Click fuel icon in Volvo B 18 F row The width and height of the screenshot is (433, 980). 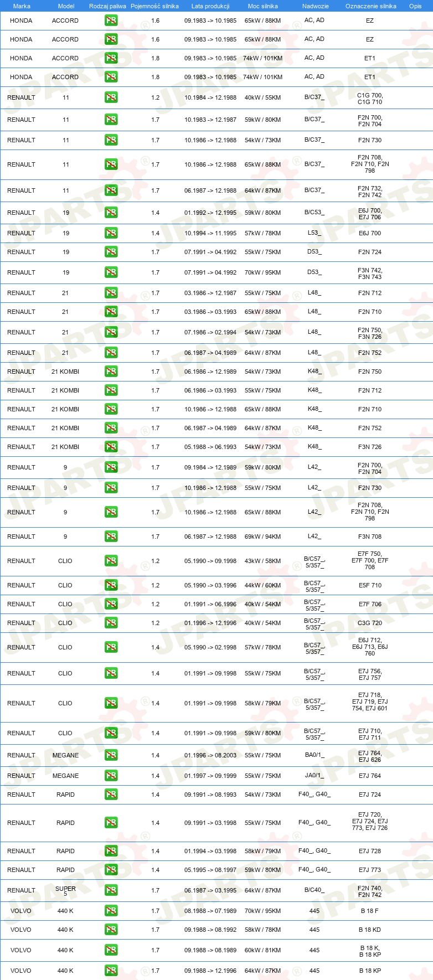pyautogui.click(x=111, y=911)
